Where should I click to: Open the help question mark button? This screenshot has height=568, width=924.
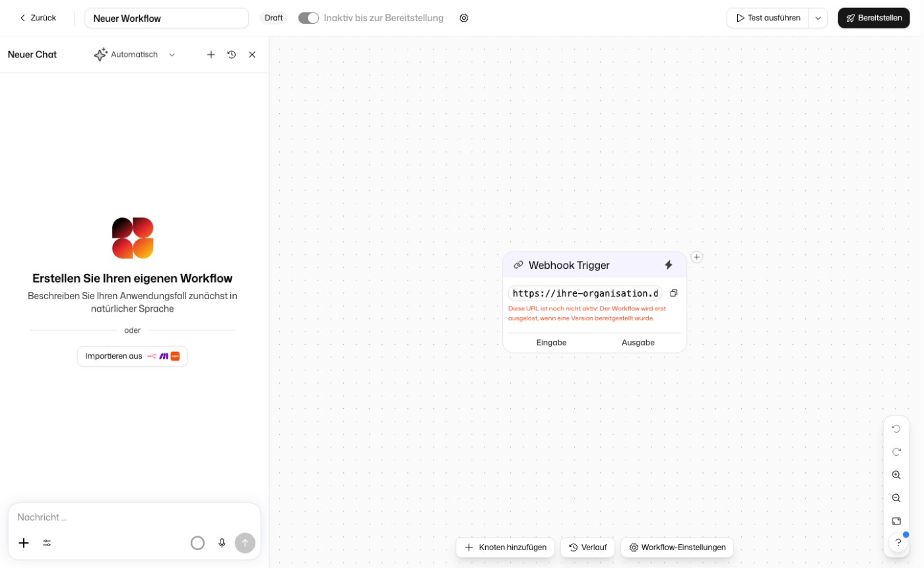click(x=898, y=543)
